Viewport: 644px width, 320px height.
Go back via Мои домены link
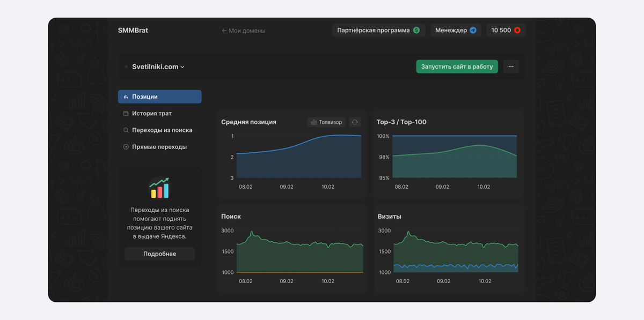[244, 31]
